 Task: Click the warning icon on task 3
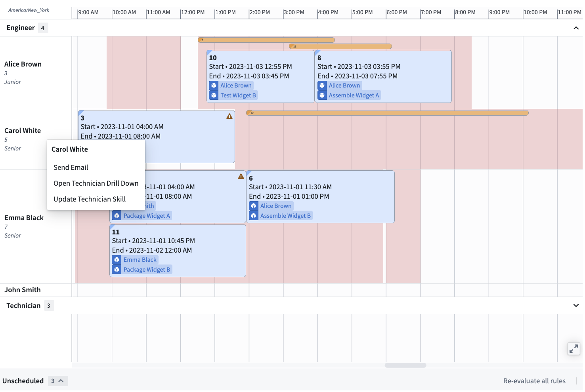coord(229,116)
